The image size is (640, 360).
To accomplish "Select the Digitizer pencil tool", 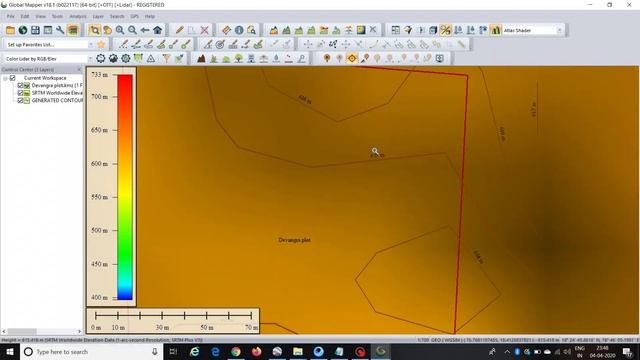I will point(180,30).
